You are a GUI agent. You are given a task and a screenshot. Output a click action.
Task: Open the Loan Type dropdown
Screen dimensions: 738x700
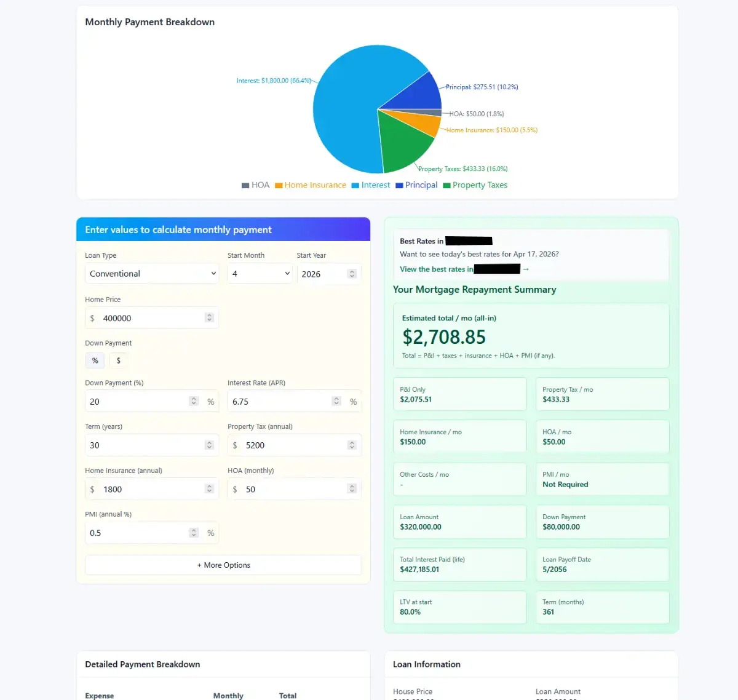point(151,273)
